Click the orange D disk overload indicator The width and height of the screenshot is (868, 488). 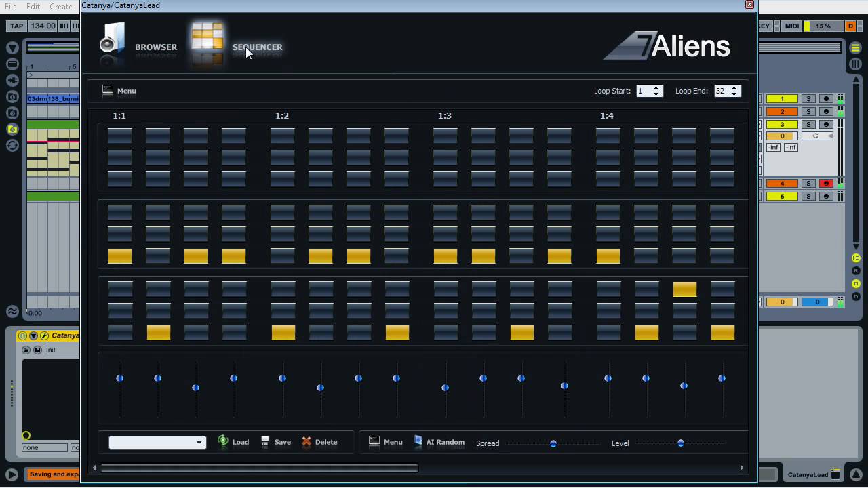click(x=850, y=26)
